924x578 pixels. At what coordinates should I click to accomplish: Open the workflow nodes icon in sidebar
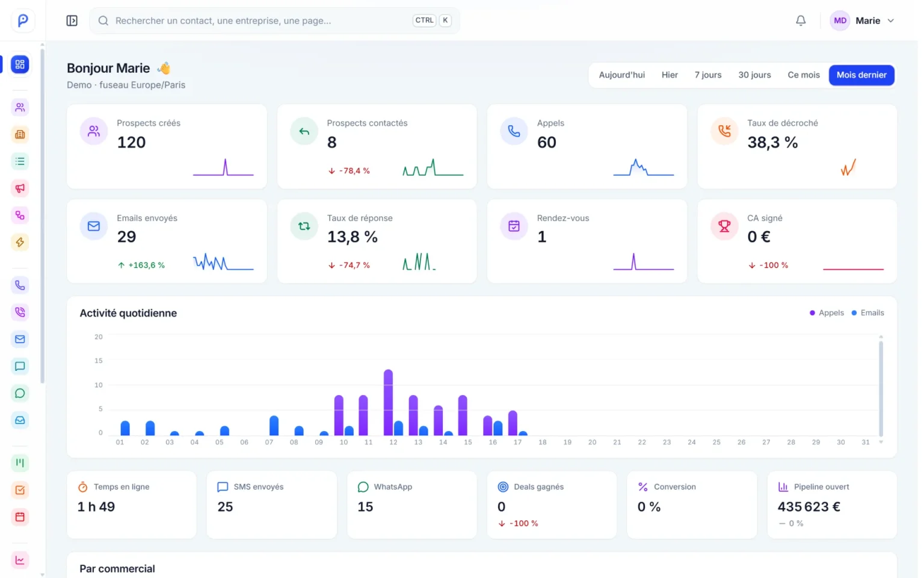pos(20,216)
